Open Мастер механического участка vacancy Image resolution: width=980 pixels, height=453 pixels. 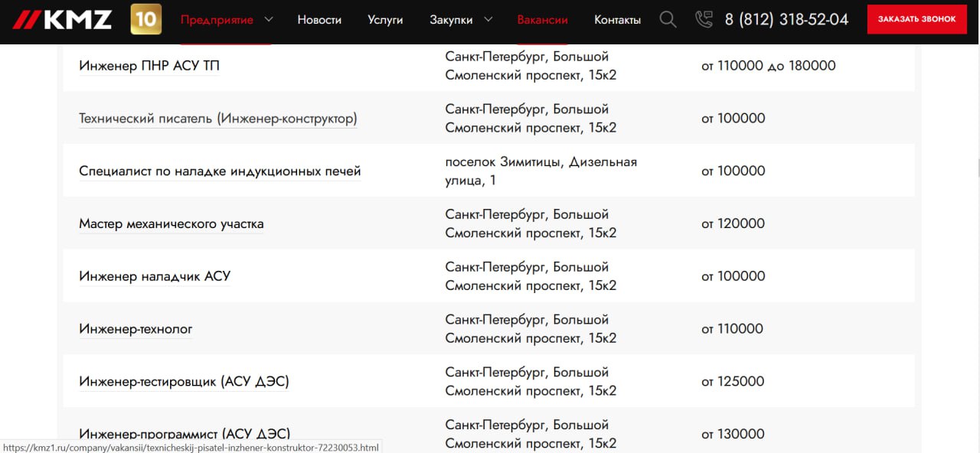(x=171, y=224)
